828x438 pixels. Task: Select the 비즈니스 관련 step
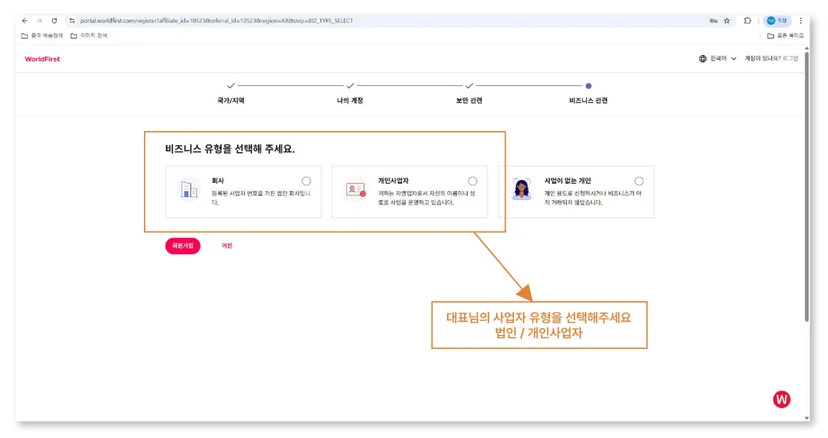[588, 93]
